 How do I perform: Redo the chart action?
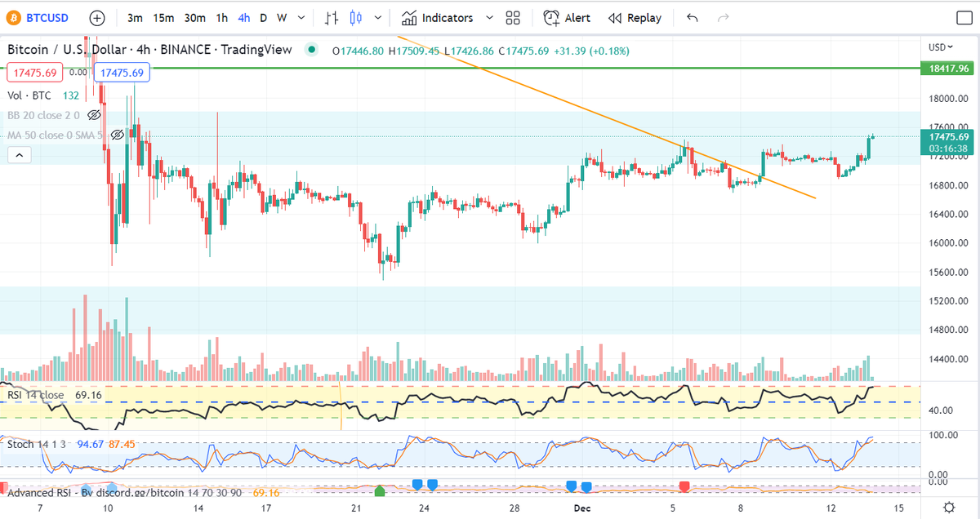point(723,17)
